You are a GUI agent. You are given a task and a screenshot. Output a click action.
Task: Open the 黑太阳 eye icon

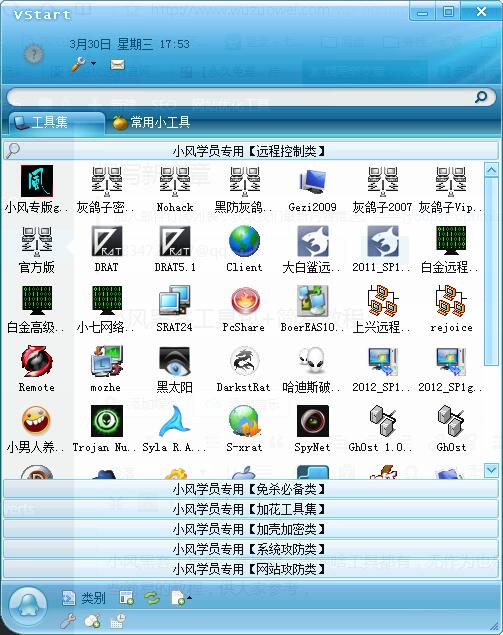point(175,361)
